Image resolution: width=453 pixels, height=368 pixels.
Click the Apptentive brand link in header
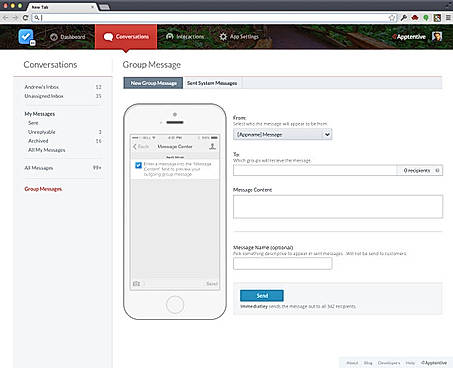tap(409, 37)
